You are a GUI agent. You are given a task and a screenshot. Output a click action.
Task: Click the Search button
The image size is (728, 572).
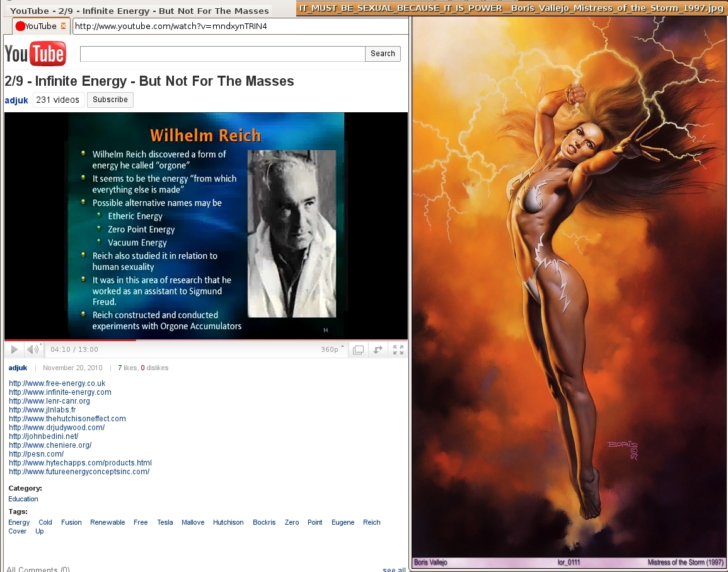(383, 54)
